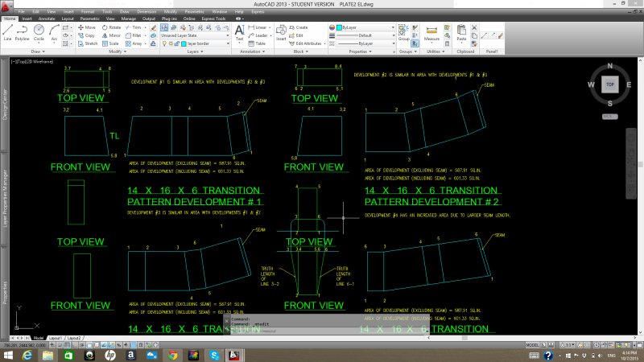Click the Linear dimension tool
The height and width of the screenshot is (362, 644).
258,27
